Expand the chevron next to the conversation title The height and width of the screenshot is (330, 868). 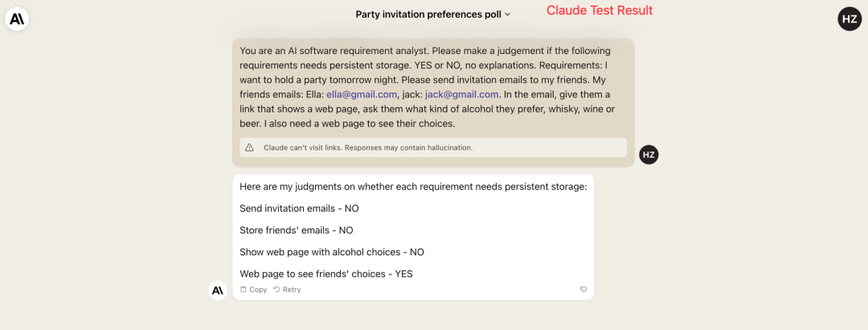pyautogui.click(x=507, y=14)
